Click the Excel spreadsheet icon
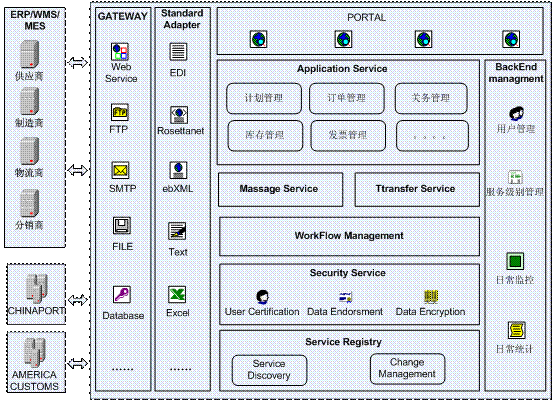Image resolution: width=553 pixels, height=401 pixels. tap(177, 294)
